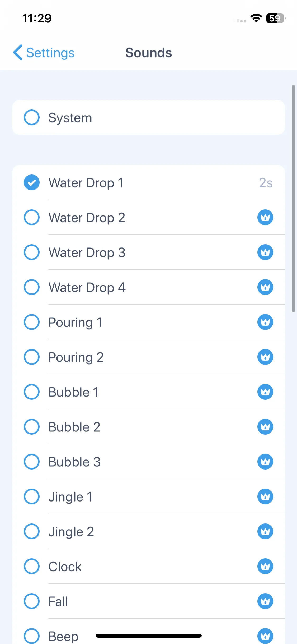Tap the Settings back link text

[x=50, y=53]
